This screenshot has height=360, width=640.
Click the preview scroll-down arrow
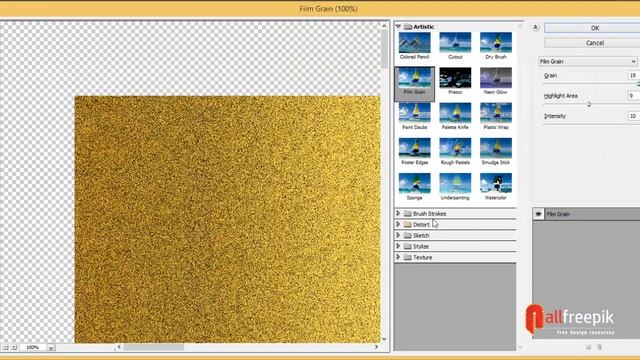(x=384, y=339)
